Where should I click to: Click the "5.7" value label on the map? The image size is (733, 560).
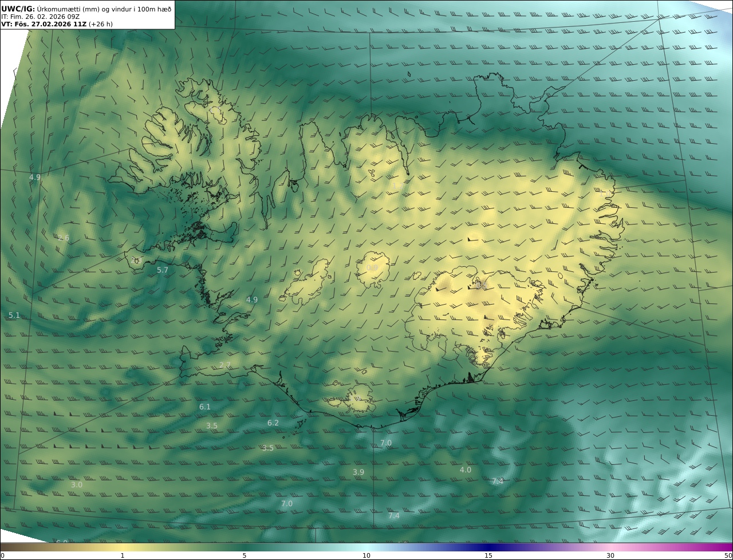[x=163, y=270]
